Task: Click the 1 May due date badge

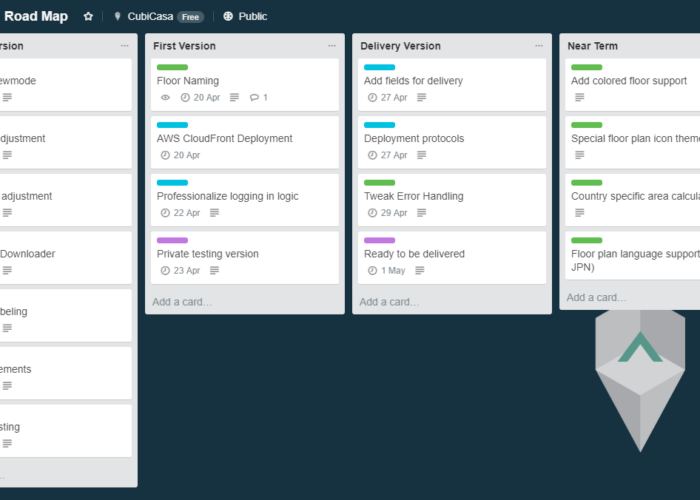Action: point(387,270)
